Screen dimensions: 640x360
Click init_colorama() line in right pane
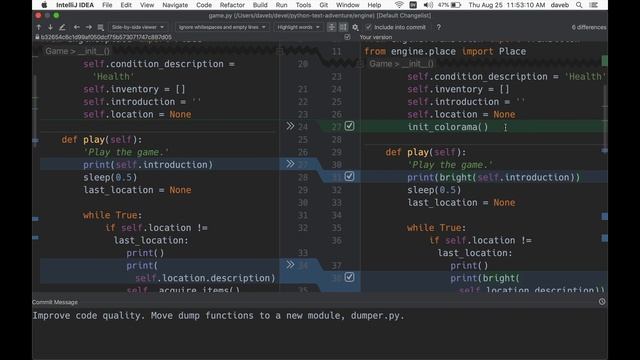pos(448,127)
